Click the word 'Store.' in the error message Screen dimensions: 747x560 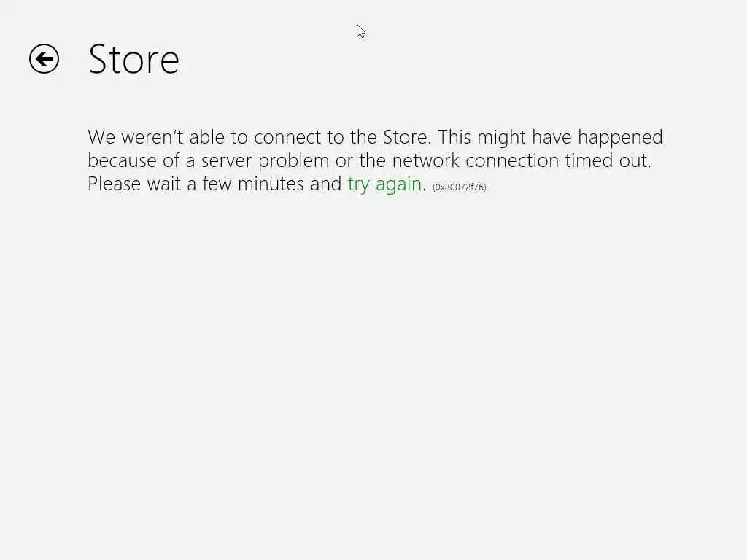[x=407, y=137]
